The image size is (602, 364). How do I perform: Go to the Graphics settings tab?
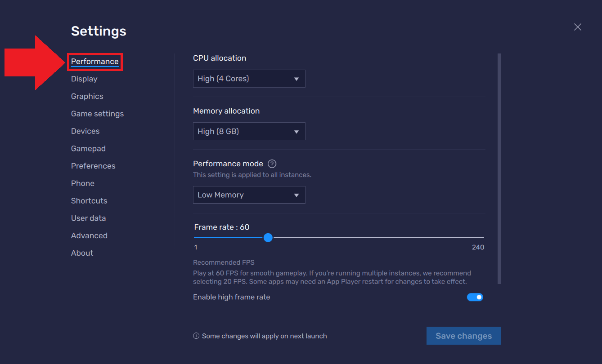click(x=87, y=96)
